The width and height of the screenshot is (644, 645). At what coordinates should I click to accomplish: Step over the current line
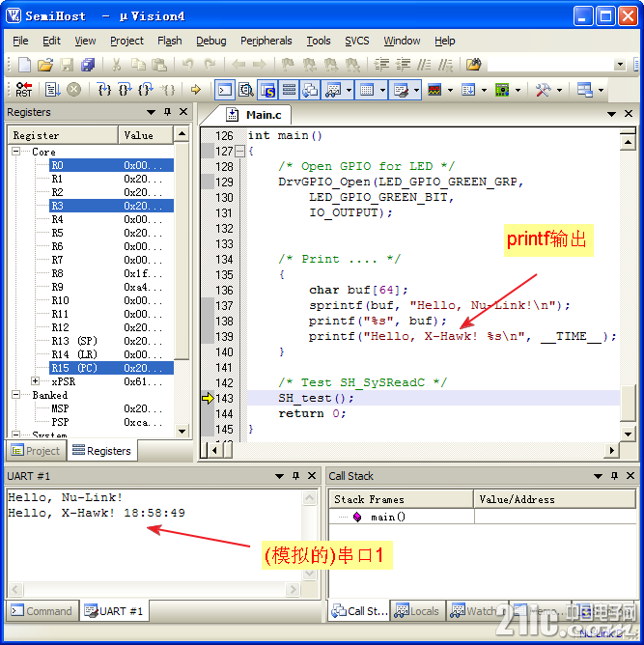pos(125,89)
